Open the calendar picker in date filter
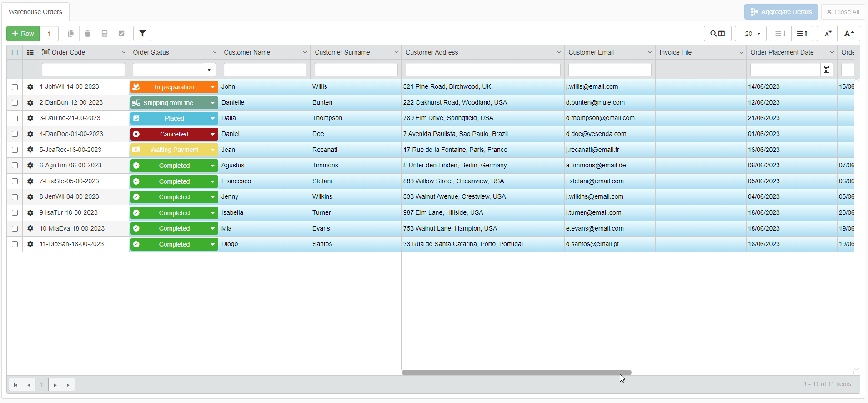This screenshot has height=403, width=868. point(827,70)
